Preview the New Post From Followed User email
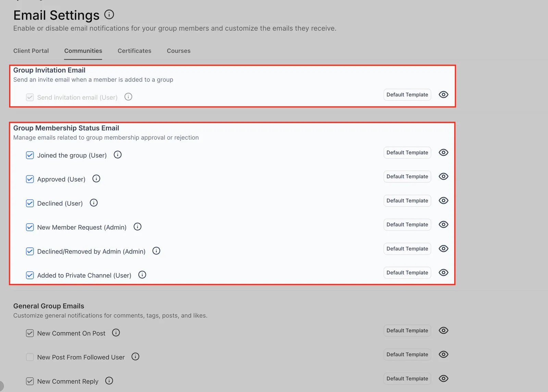The width and height of the screenshot is (548, 392). pos(444,355)
